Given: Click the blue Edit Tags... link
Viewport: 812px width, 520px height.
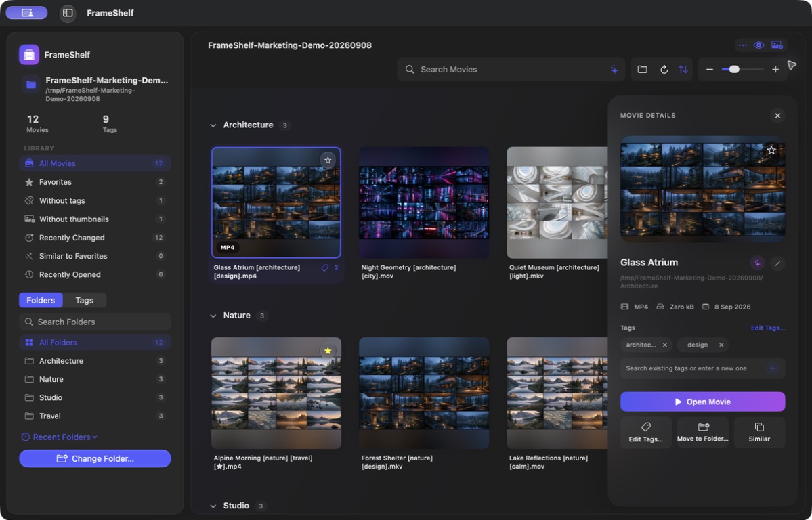Looking at the screenshot, I should (x=767, y=328).
